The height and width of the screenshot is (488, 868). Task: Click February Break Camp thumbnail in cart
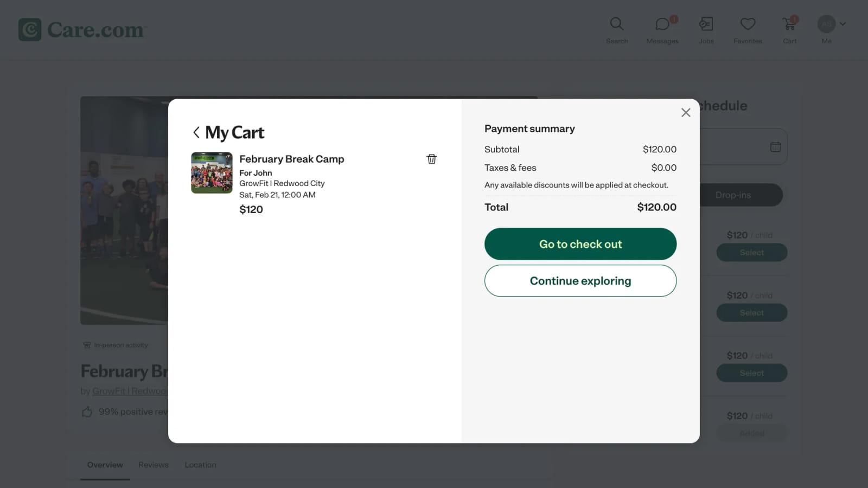212,173
